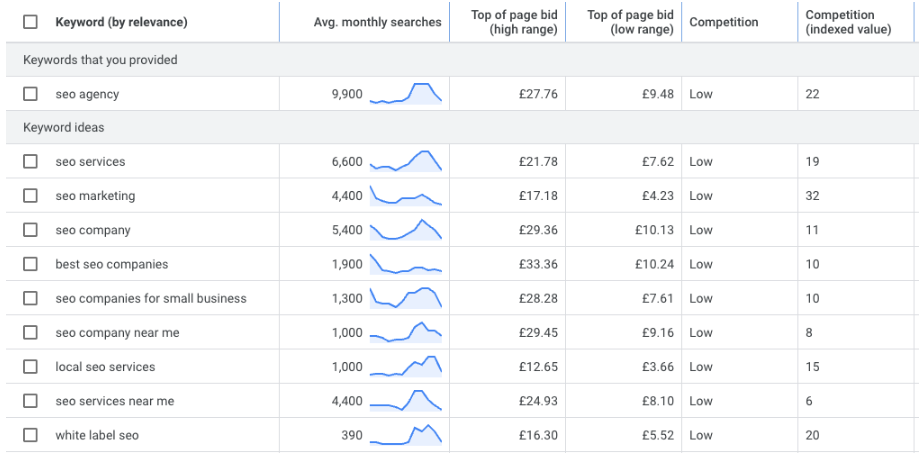Click the 6,600 monthly searches value
The width and height of the screenshot is (924, 457).
coord(348,161)
